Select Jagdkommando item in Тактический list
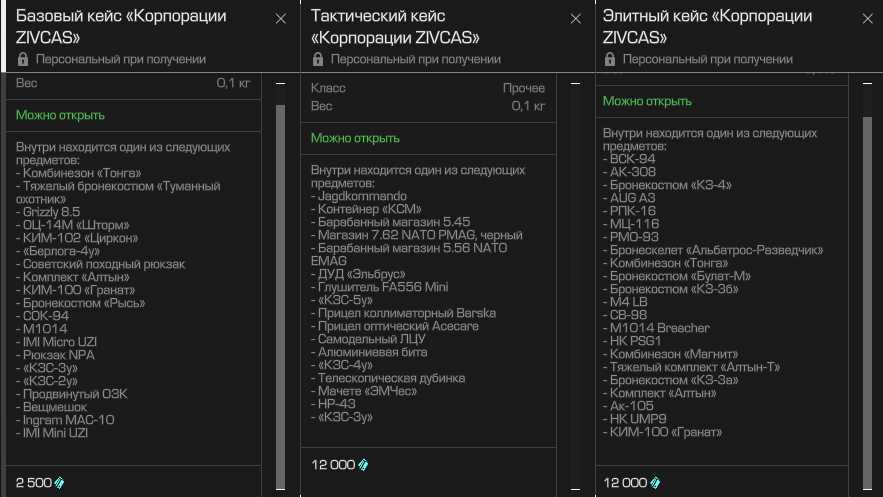 pos(362,196)
